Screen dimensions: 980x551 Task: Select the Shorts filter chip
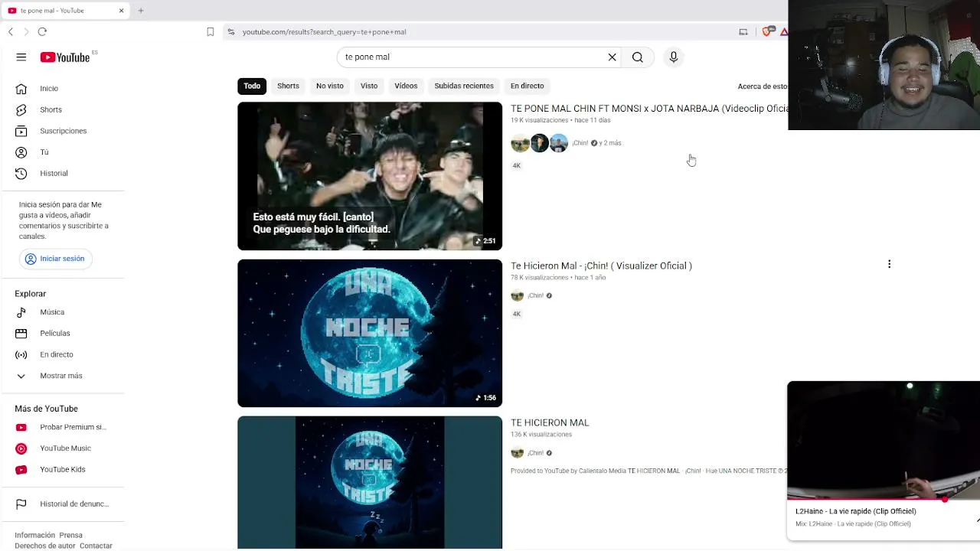pyautogui.click(x=288, y=86)
